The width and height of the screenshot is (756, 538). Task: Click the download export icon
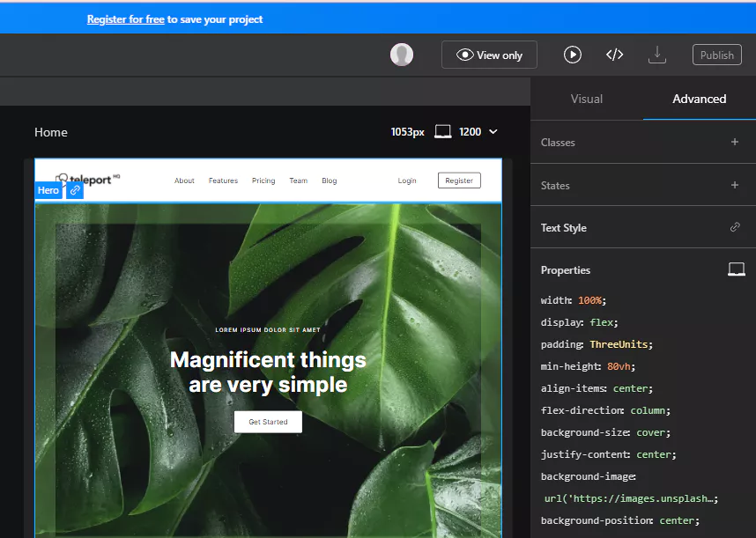pos(656,55)
